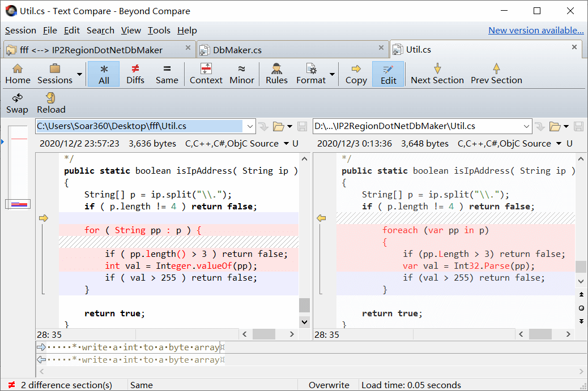
Task: Open the Format dropdown arrow
Action: tap(332, 74)
